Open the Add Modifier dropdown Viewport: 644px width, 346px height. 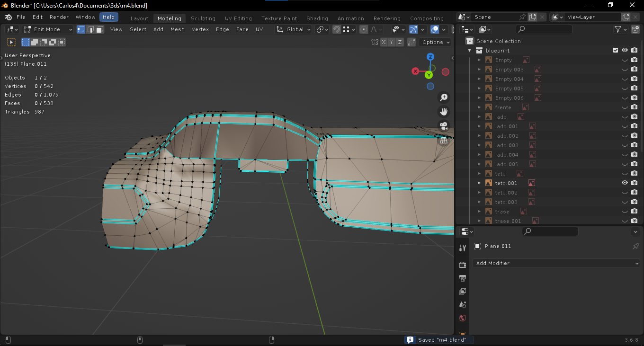pyautogui.click(x=556, y=263)
